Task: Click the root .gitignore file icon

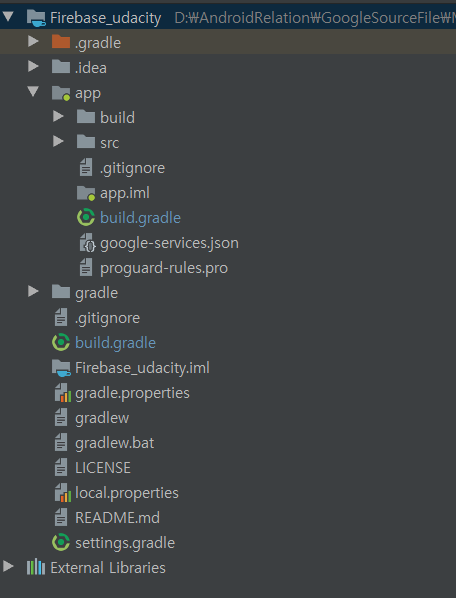Action: point(61,317)
